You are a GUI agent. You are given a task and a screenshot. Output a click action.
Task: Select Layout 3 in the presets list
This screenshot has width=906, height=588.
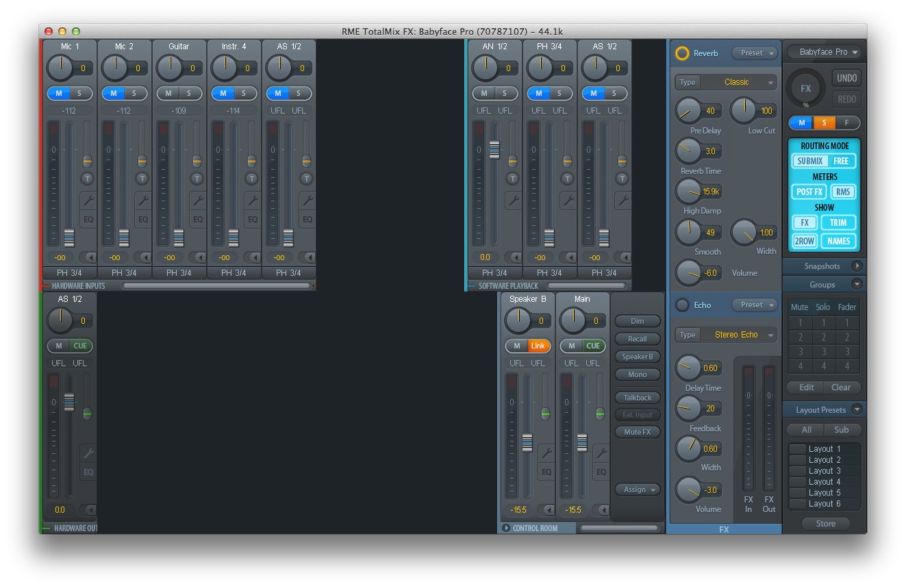click(824, 471)
